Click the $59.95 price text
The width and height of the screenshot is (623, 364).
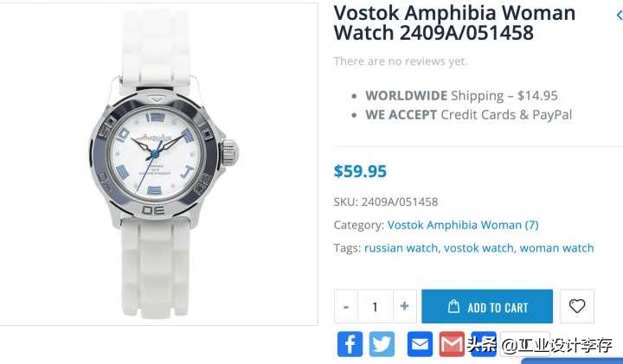360,171
